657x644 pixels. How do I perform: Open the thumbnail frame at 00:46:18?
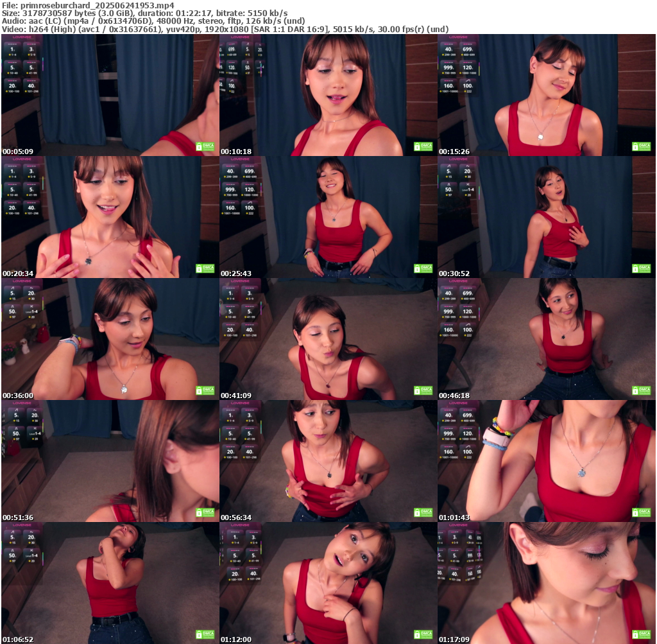[x=547, y=339]
